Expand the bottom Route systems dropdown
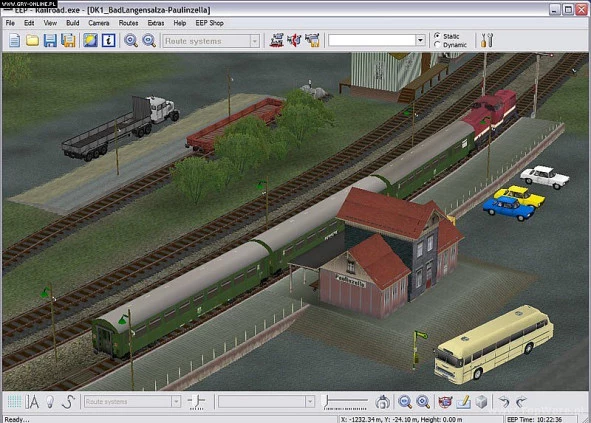591x423 pixels. click(176, 402)
